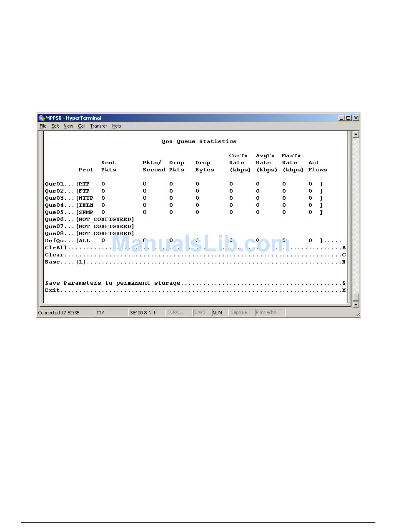Click the NUM status indicator
The image size is (396, 532).
[220, 313]
